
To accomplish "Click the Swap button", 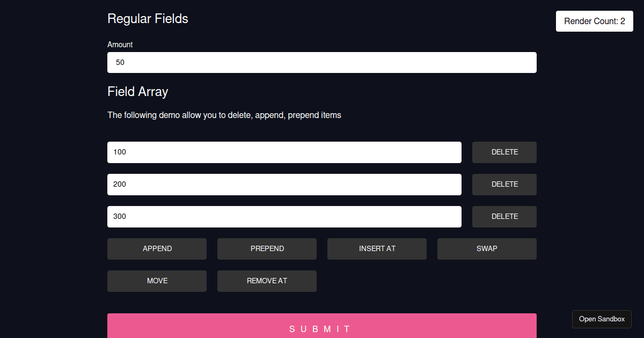I will coord(487,249).
